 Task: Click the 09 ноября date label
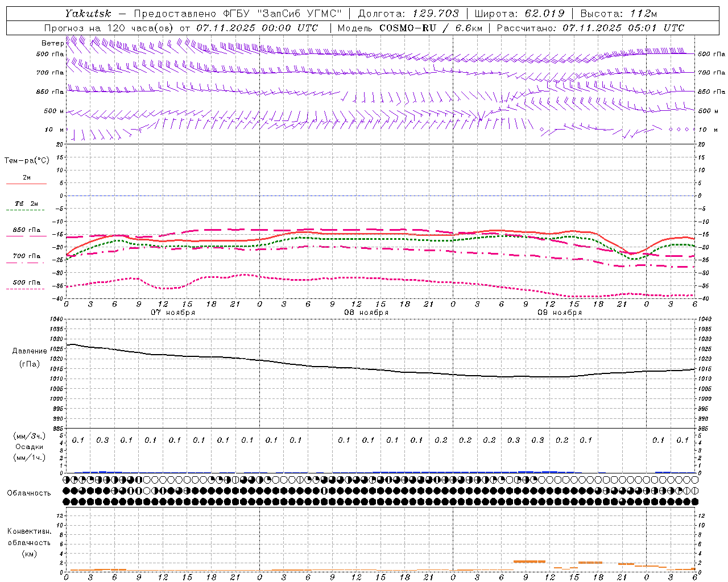click(x=559, y=312)
